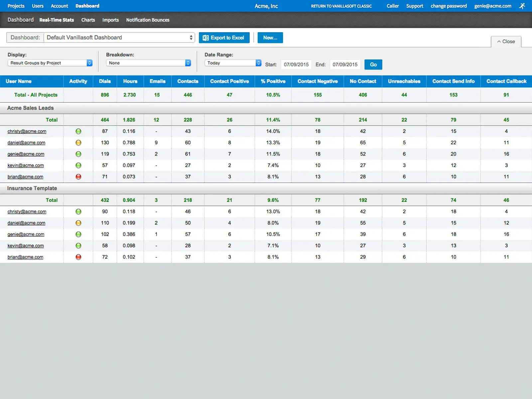Click christy's green activity indicator in Acme Sales Leads
The height and width of the screenshot is (399, 532).
pyautogui.click(x=78, y=131)
